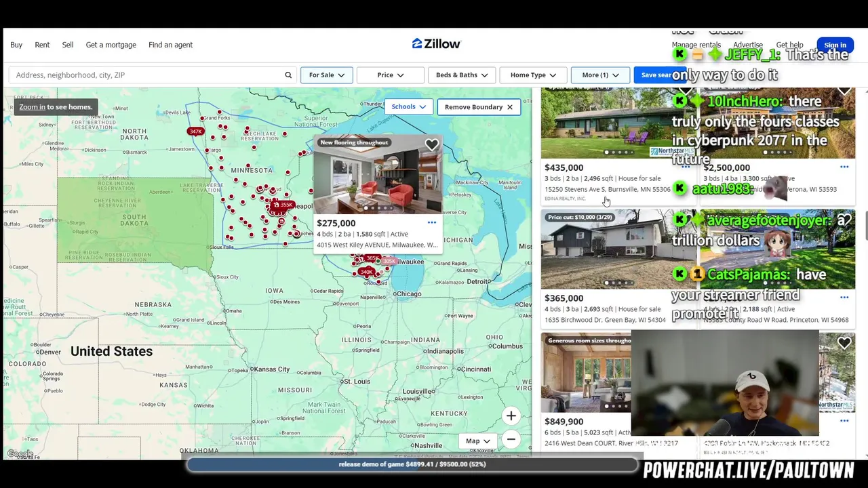868x488 pixels.
Task: Close the Remove Boundary X icon
Action: point(510,107)
